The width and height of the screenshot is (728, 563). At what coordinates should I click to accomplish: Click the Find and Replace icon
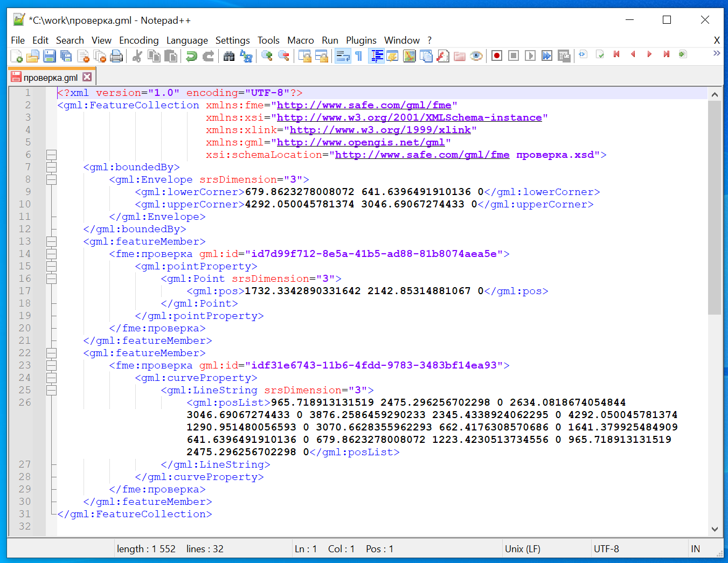click(246, 56)
